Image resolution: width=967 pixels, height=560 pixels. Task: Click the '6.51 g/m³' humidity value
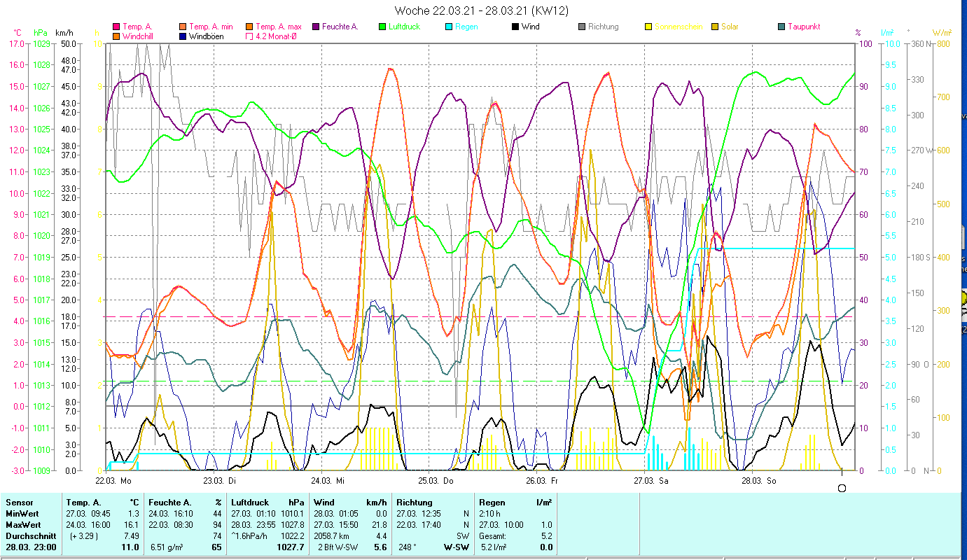coord(167,547)
